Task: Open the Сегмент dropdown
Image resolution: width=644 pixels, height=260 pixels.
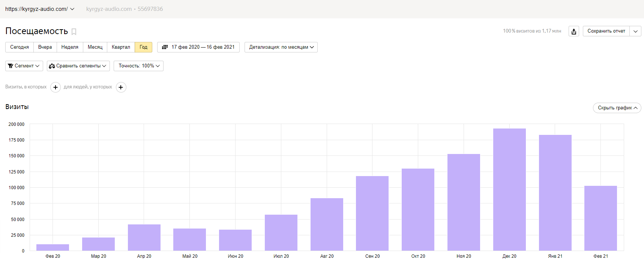Action: click(24, 66)
